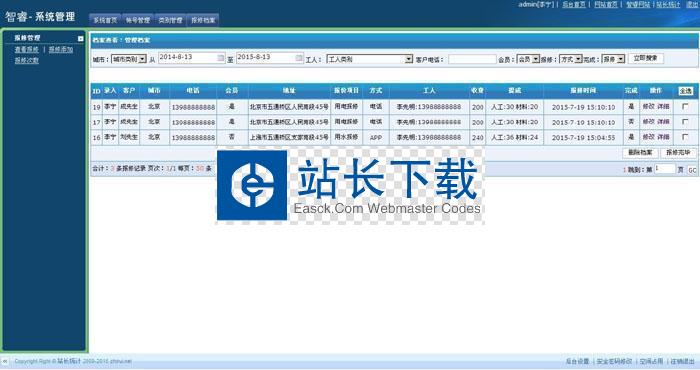Screen dimensions: 700x370
Task: Expand the 会员 member filter dropdown
Action: point(528,59)
